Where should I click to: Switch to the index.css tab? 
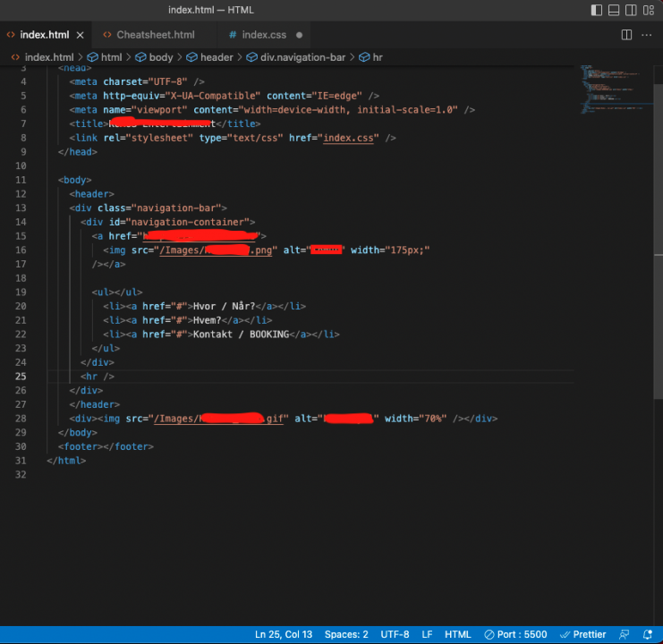(x=264, y=35)
